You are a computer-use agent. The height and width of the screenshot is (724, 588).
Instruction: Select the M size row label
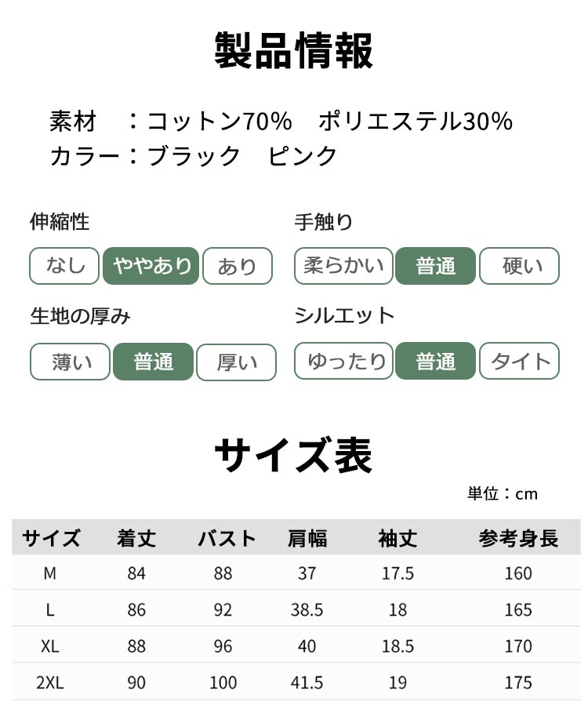[50, 573]
